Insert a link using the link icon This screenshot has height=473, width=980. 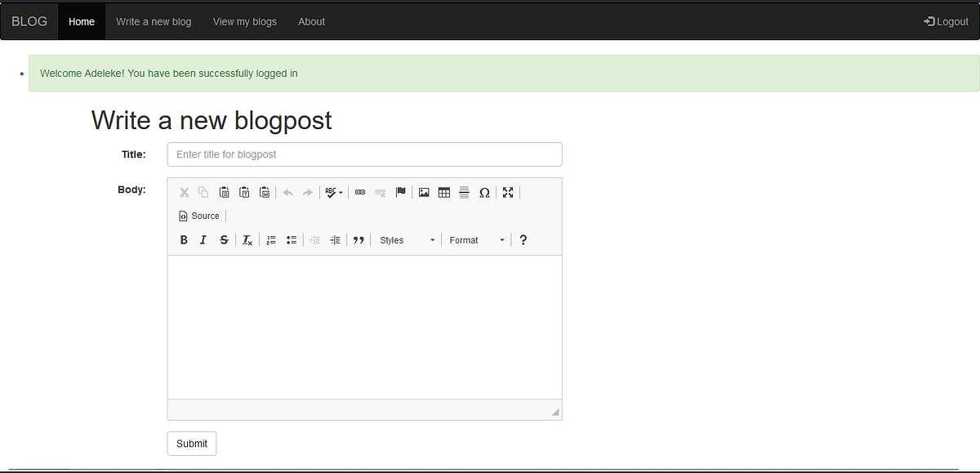click(x=360, y=192)
